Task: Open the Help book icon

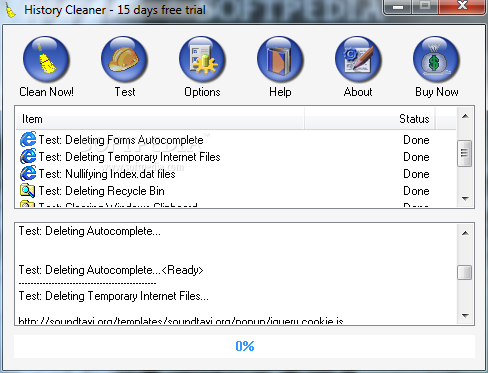Action: pos(280,59)
